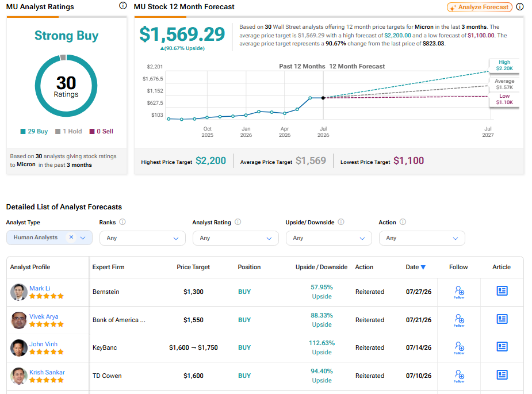Click the Expert Firm column header
Image resolution: width=532 pixels, height=394 pixels.
(109, 267)
